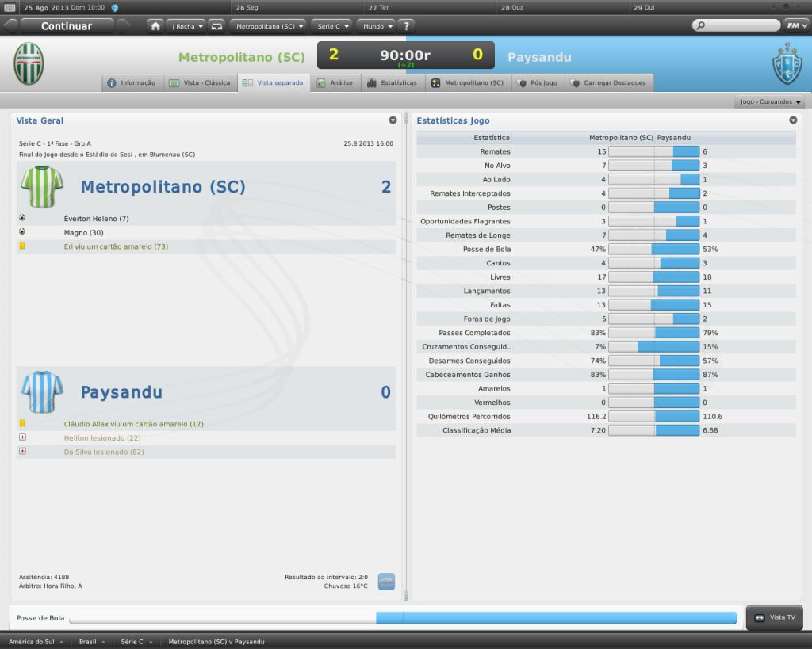Click the Metropolitano club crest
This screenshot has width=812, height=649.
(x=29, y=64)
